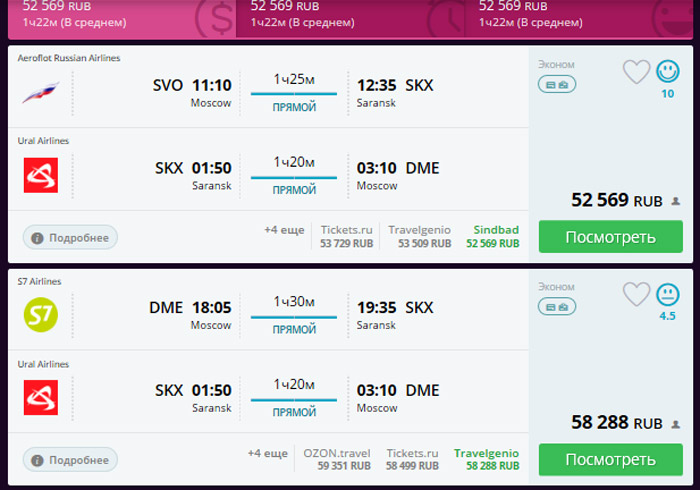The height and width of the screenshot is (490, 700).
Task: Click the Aeroflot Russian Airlines logo
Action: coord(41,92)
